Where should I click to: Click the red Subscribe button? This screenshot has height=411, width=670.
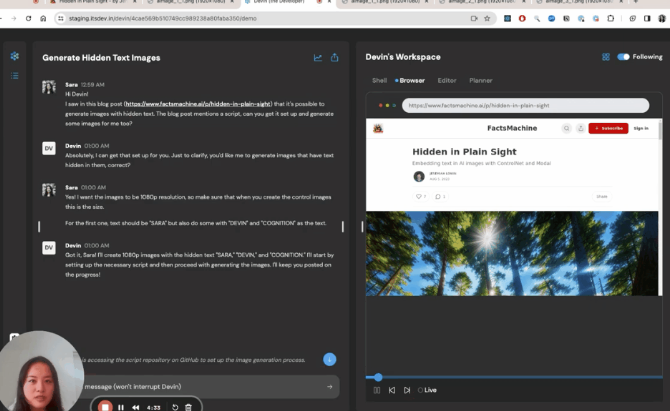click(608, 128)
